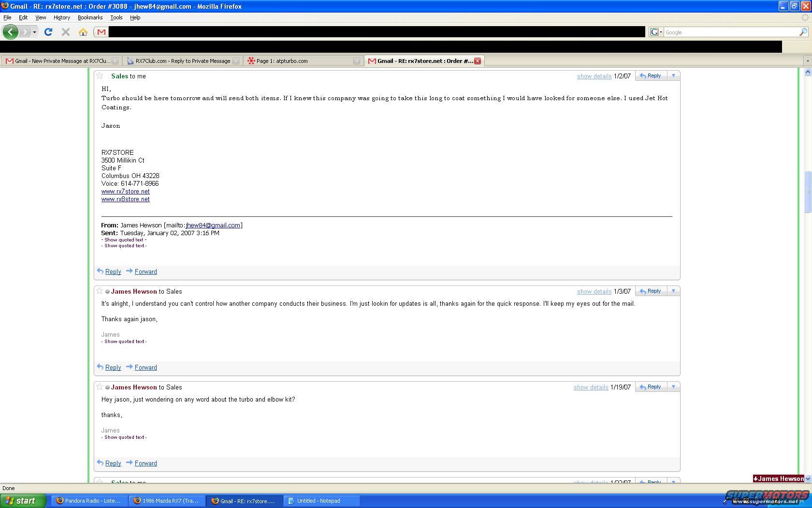The image size is (812, 508).
Task: Close the active Gmail order tab
Action: pyautogui.click(x=478, y=61)
